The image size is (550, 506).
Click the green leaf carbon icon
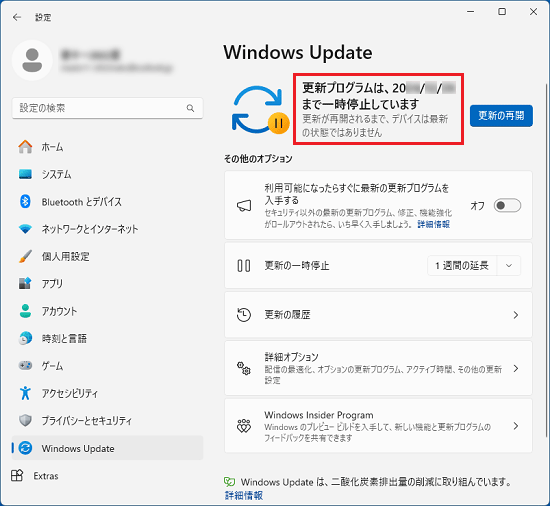point(229,482)
